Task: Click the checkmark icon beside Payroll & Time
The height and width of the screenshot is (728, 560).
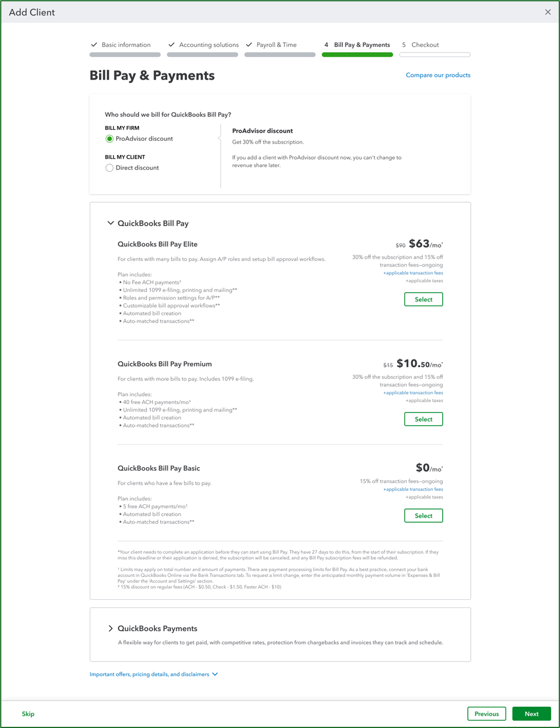Action: (249, 44)
